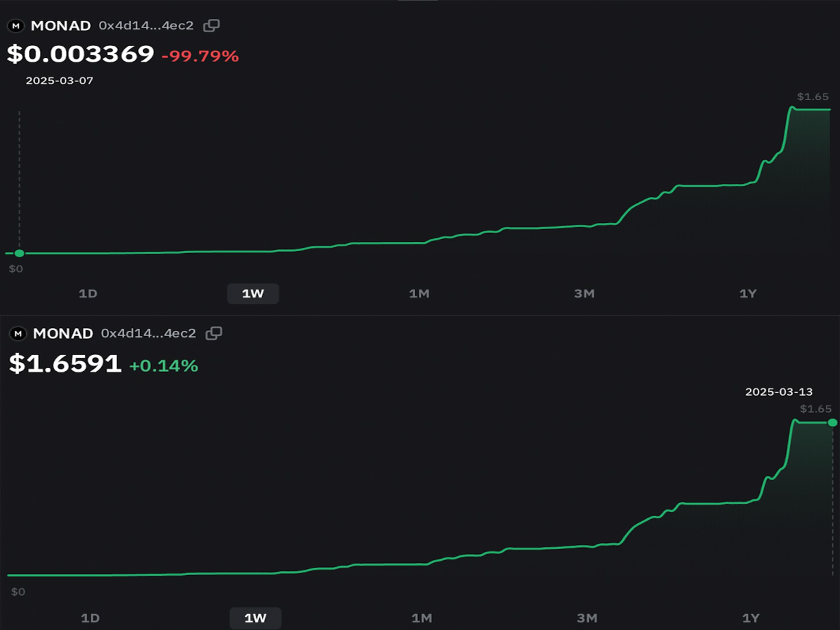Select 1D range in top chart

pos(88,294)
